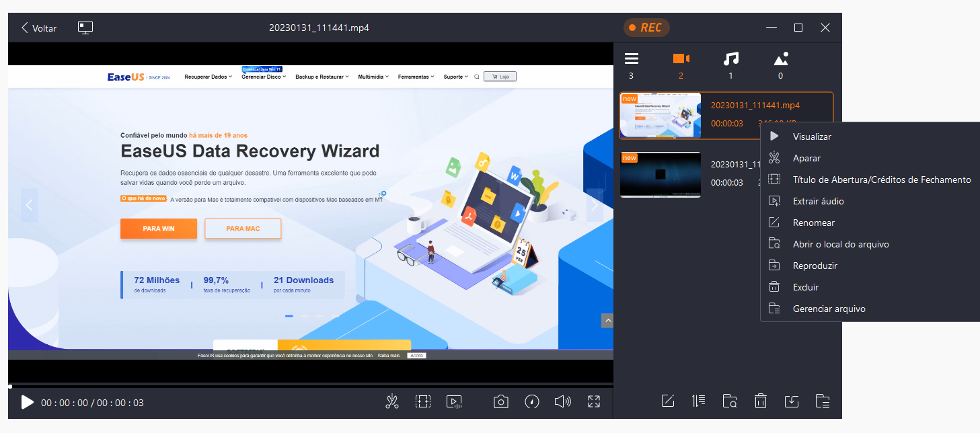
Task: Open Recuperar Dados dropdown in preview
Action: (208, 77)
